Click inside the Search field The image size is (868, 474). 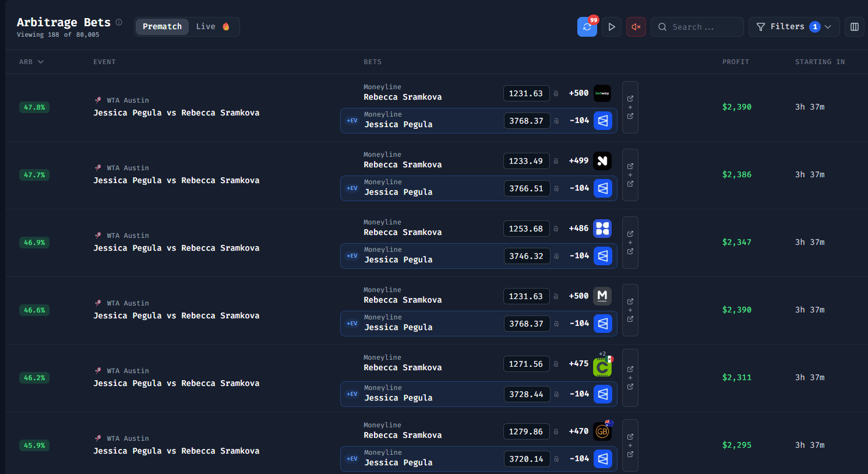point(697,27)
